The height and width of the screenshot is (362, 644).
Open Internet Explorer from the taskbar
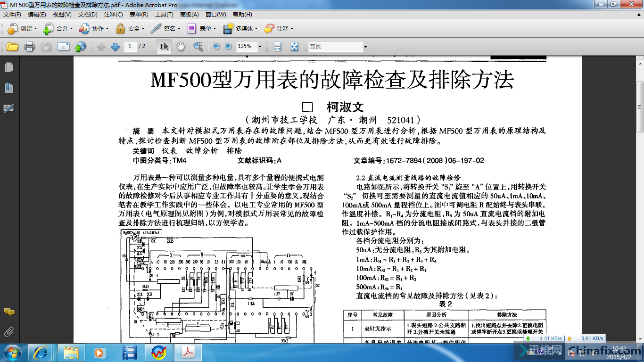[40, 352]
